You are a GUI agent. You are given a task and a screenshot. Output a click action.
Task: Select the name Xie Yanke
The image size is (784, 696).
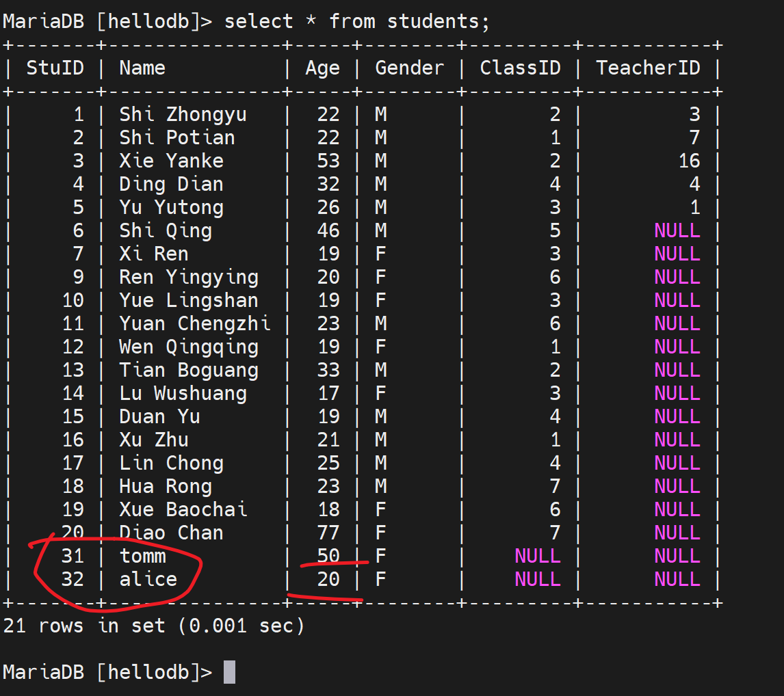click(x=171, y=161)
